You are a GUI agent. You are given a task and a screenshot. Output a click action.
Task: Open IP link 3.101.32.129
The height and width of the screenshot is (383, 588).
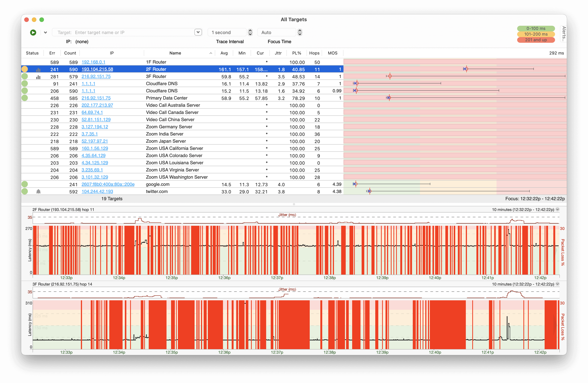[95, 177]
